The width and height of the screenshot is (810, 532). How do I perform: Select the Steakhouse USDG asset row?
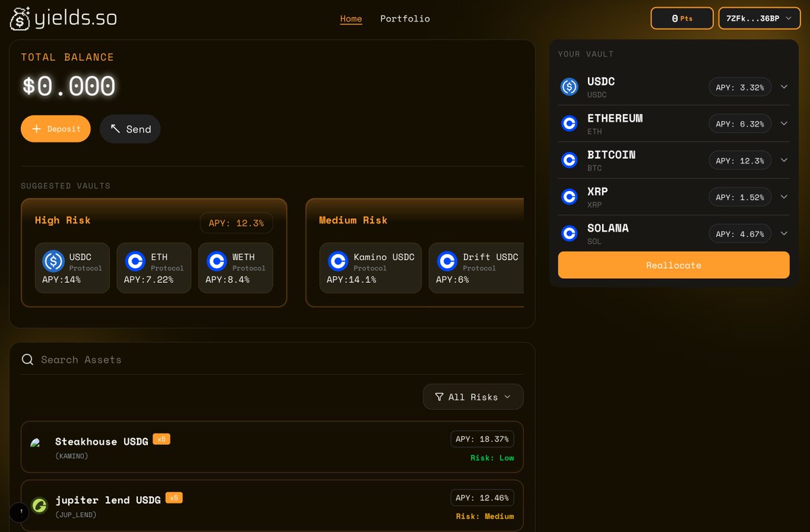[x=272, y=447]
